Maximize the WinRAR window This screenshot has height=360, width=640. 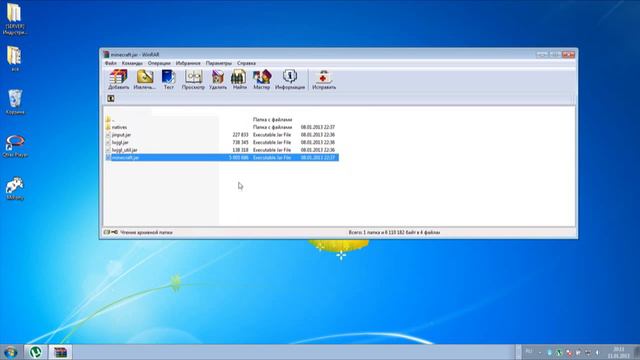coord(555,54)
